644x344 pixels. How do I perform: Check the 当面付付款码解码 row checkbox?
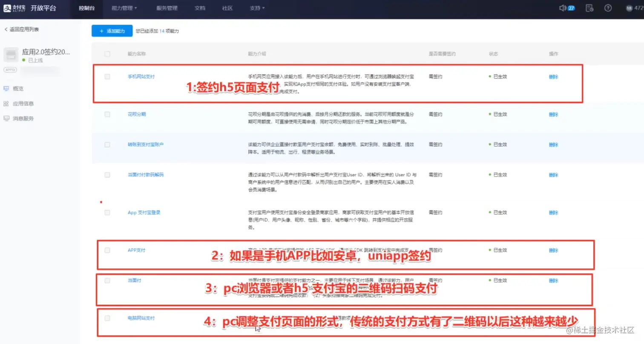coord(107,175)
